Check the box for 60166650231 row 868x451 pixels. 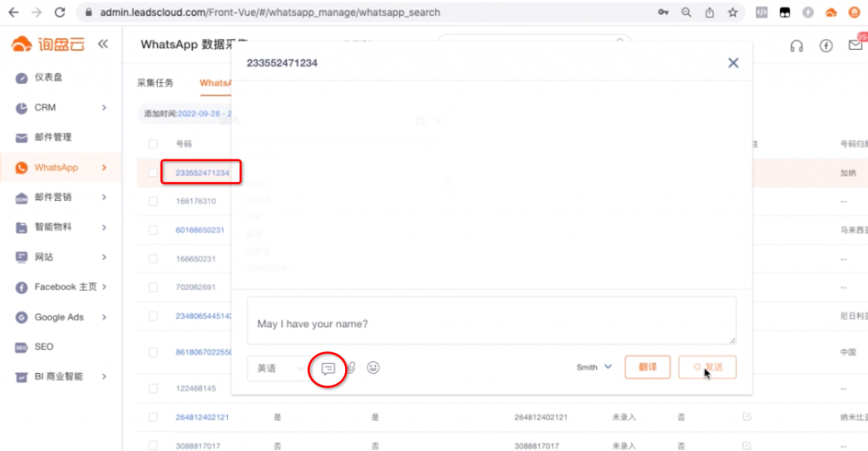(x=153, y=231)
